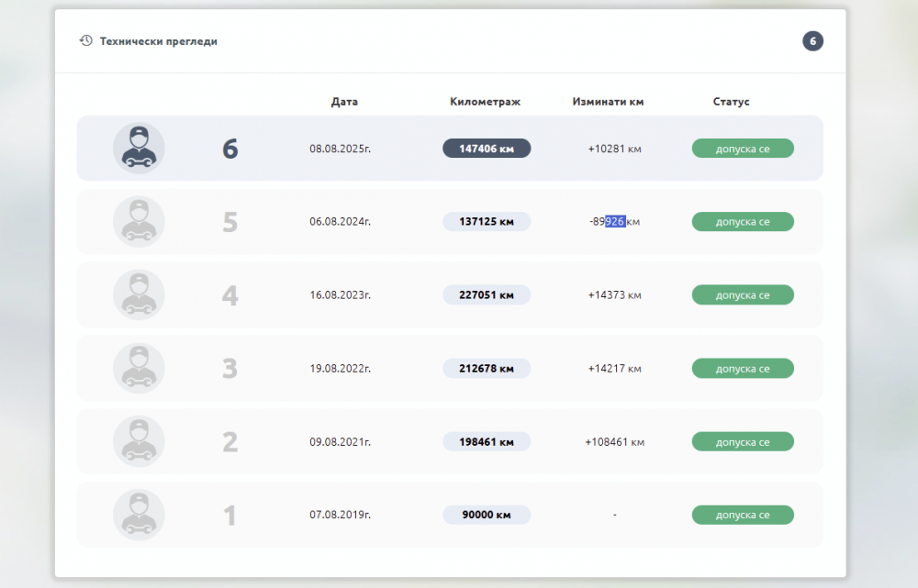
Task: Click the mechanic avatar for inspection 3
Action: pos(139,369)
